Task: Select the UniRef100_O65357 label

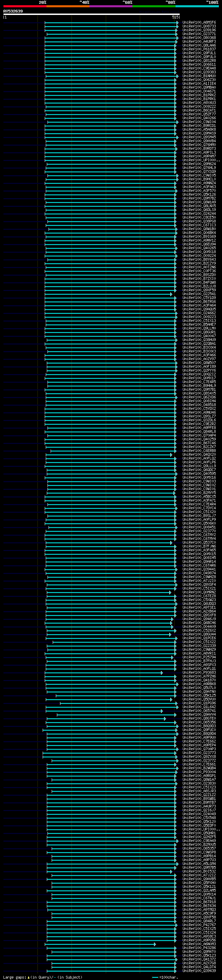Action: click(199, 849)
